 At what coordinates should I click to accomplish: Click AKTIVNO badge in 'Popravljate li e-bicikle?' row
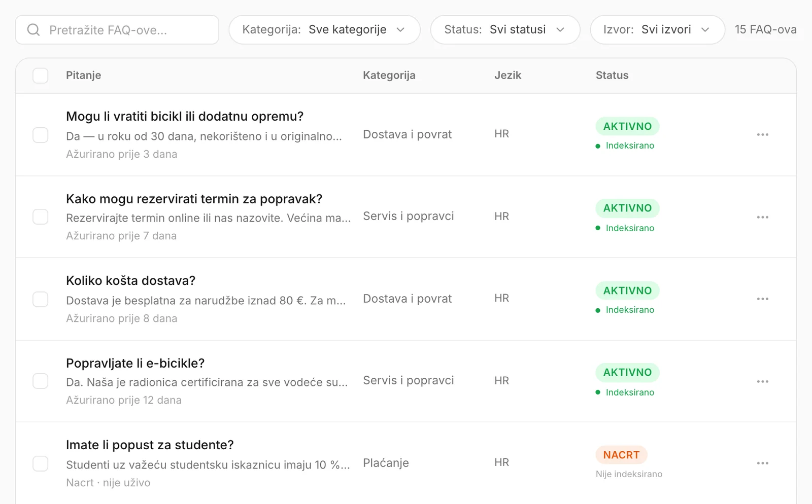coord(627,372)
